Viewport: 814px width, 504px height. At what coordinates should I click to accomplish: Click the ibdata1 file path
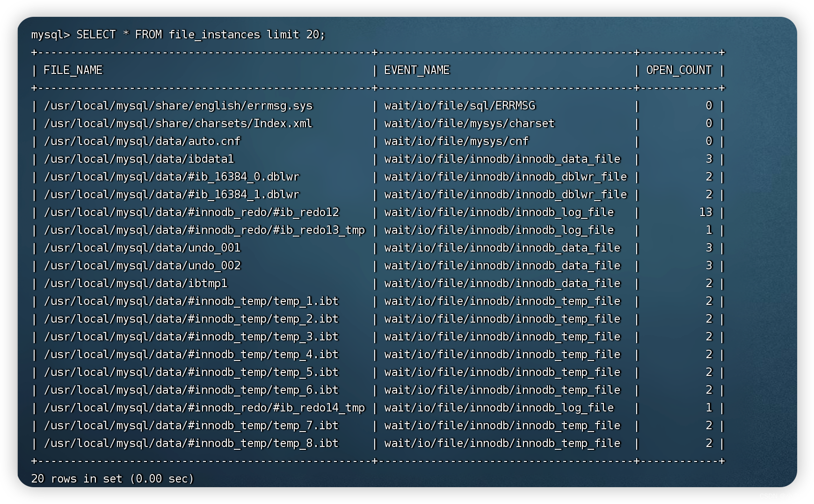pos(139,159)
